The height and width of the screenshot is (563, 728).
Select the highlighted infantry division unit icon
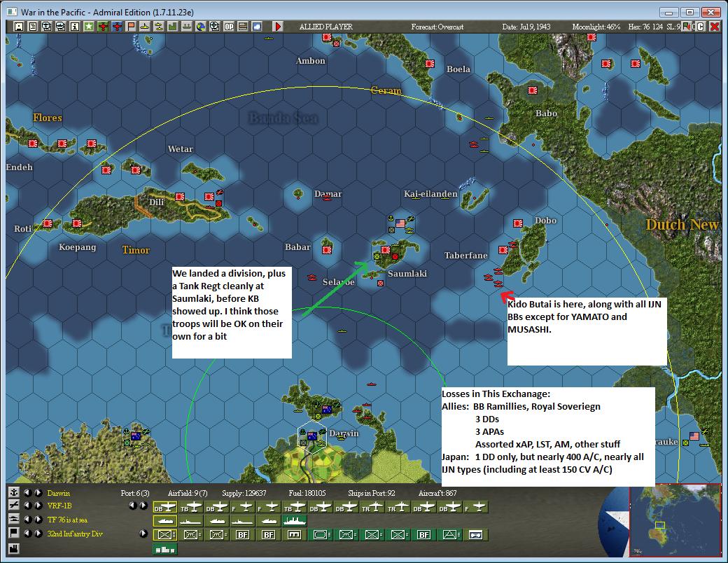pos(164,535)
